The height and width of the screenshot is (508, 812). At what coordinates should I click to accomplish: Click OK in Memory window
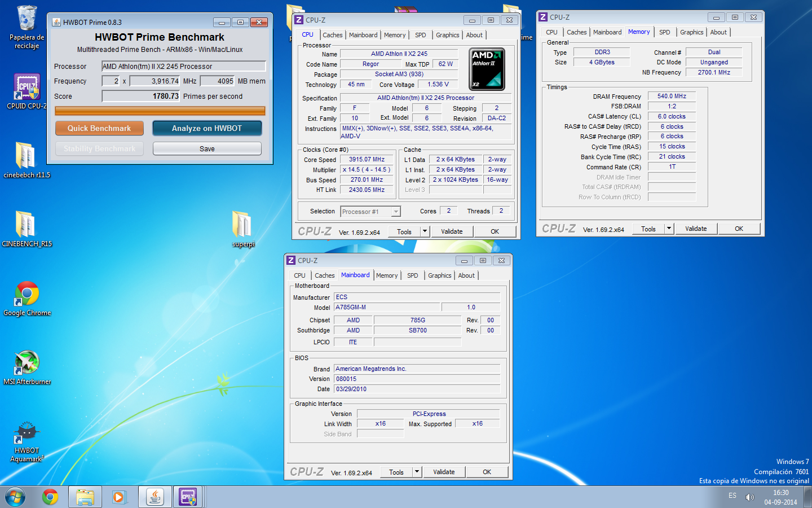(739, 229)
